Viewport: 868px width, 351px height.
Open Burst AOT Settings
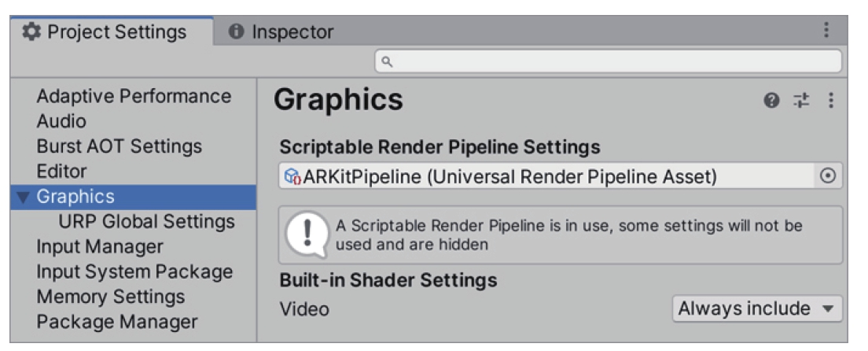pyautogui.click(x=119, y=146)
